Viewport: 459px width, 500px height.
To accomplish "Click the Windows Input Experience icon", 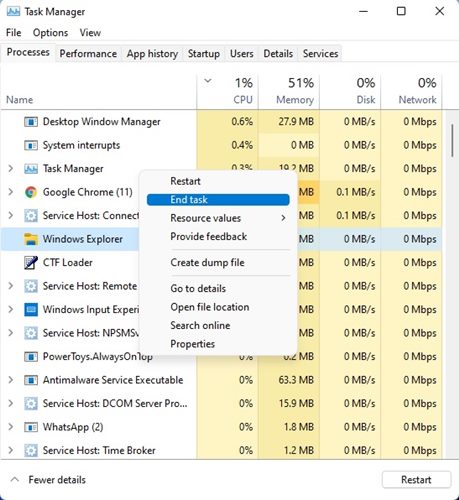I will pos(31,310).
